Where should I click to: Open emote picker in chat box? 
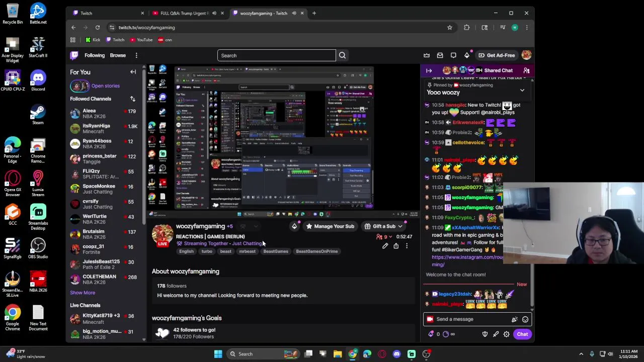tap(525, 319)
